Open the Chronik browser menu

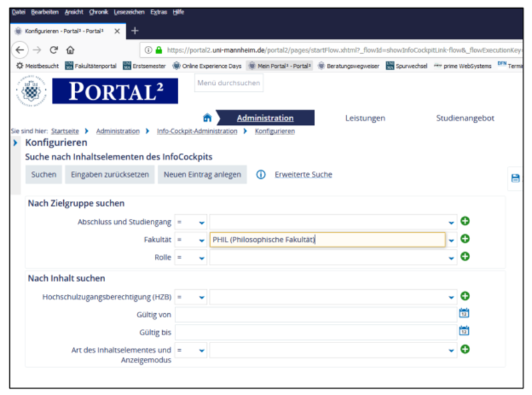tap(98, 12)
